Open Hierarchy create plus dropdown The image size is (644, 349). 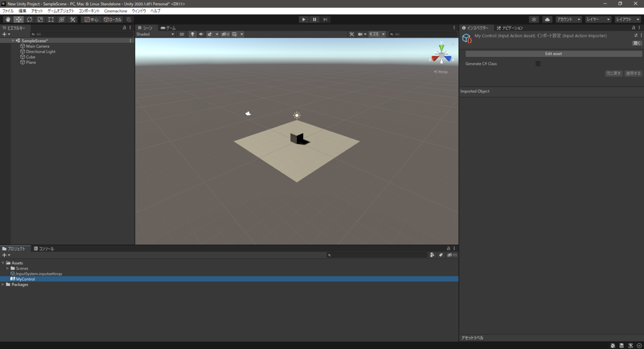click(x=6, y=34)
